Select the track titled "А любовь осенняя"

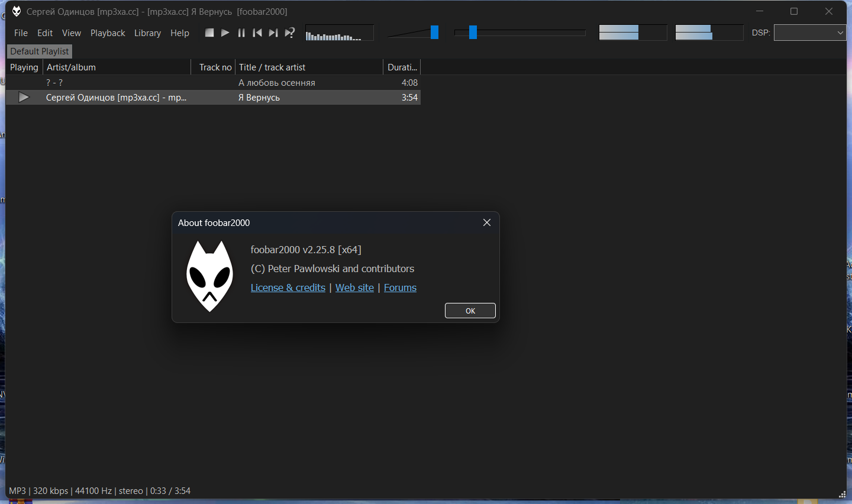pyautogui.click(x=277, y=83)
